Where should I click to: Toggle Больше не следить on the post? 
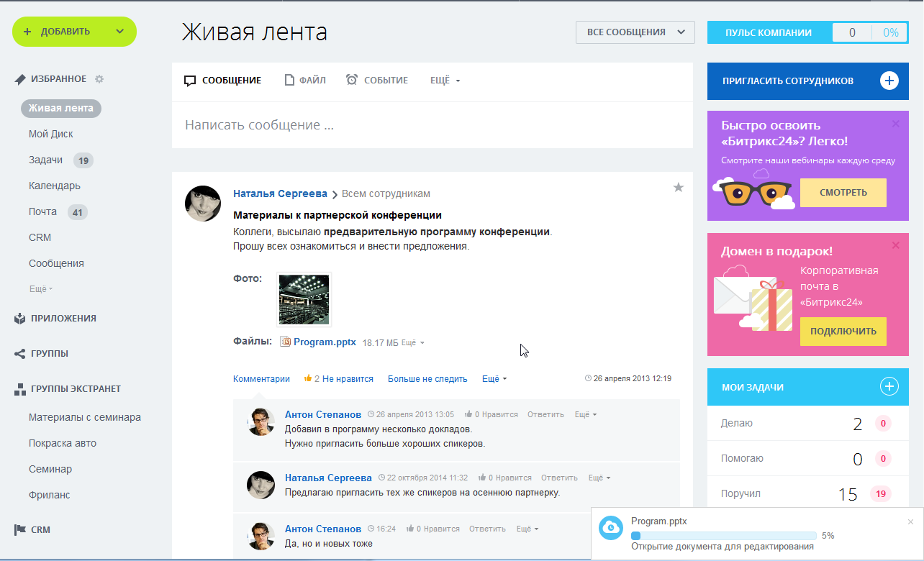click(427, 378)
